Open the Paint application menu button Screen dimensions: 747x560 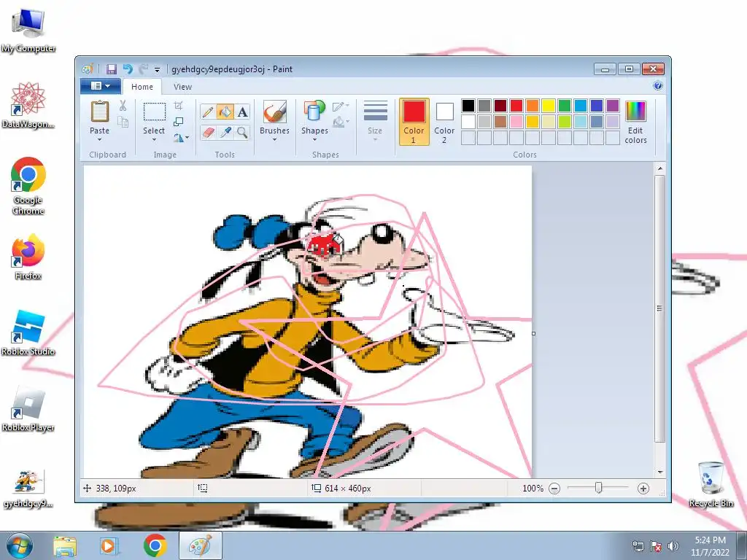(100, 86)
